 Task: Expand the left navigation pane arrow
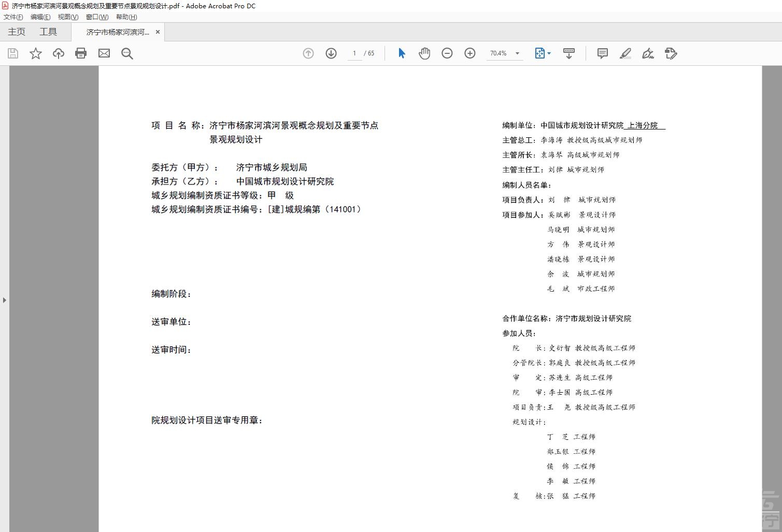(x=5, y=300)
